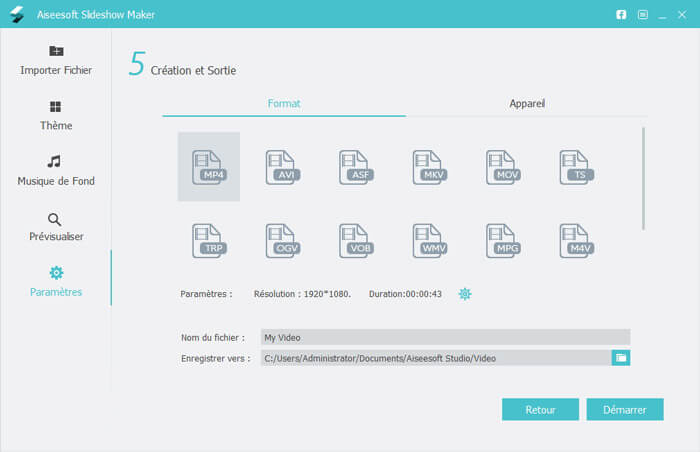Screen dimensions: 700x452
Task: Click the Nom du fichier field
Action: [x=445, y=337]
